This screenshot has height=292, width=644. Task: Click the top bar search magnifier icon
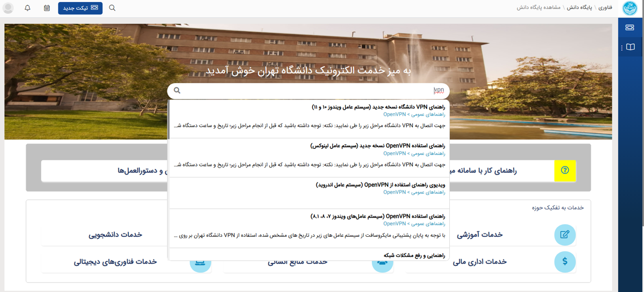point(112,8)
